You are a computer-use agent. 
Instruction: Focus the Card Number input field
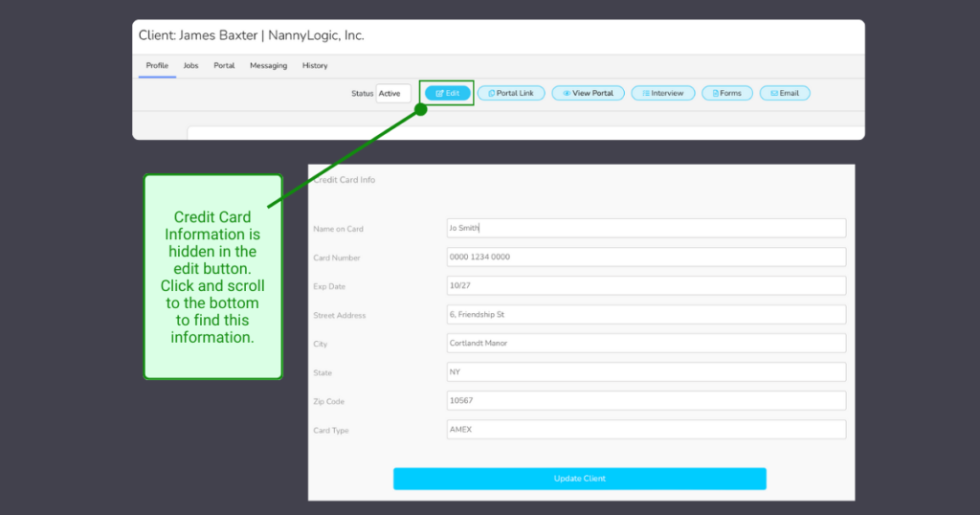pos(646,257)
